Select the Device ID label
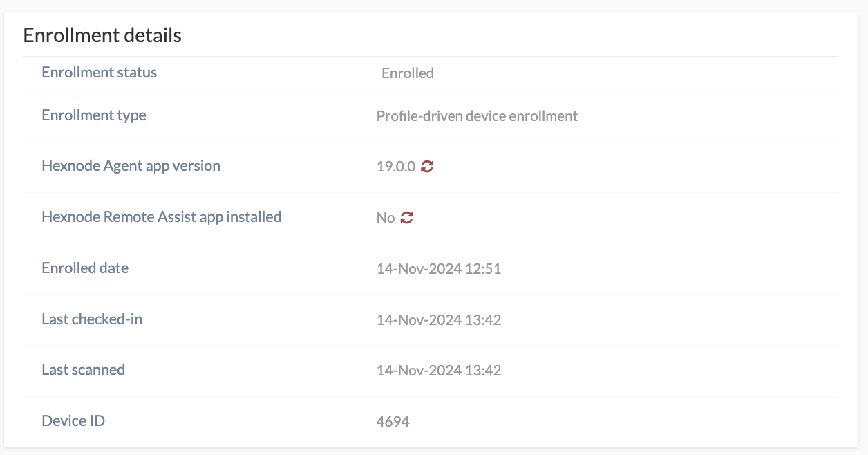The image size is (868, 455). [73, 420]
